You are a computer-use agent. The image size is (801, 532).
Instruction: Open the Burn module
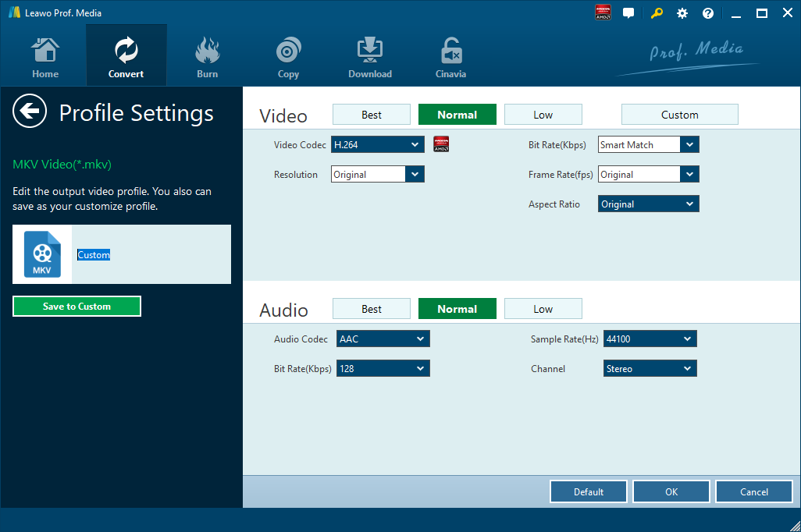pyautogui.click(x=207, y=57)
